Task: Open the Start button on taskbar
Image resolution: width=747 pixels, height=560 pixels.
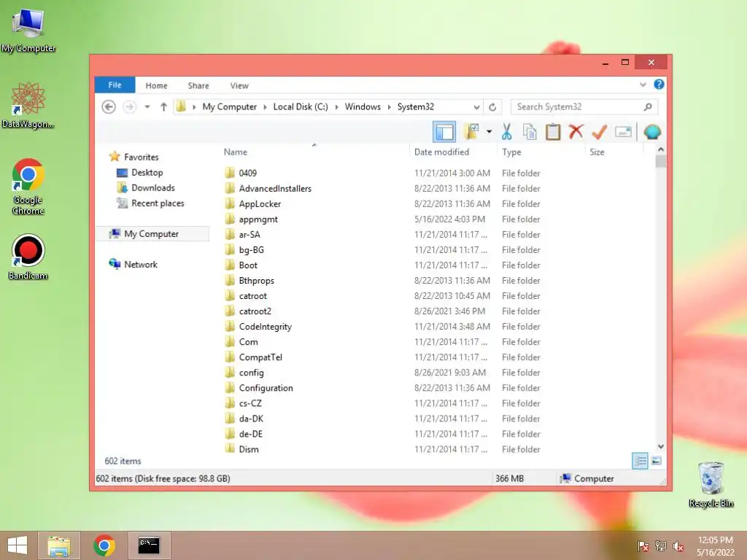Action: pos(18,545)
